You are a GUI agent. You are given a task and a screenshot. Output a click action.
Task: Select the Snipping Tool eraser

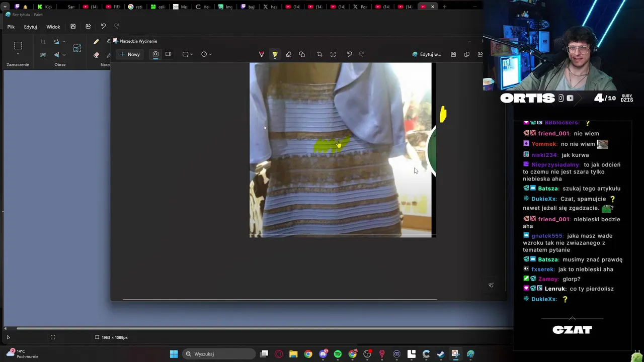(x=288, y=54)
